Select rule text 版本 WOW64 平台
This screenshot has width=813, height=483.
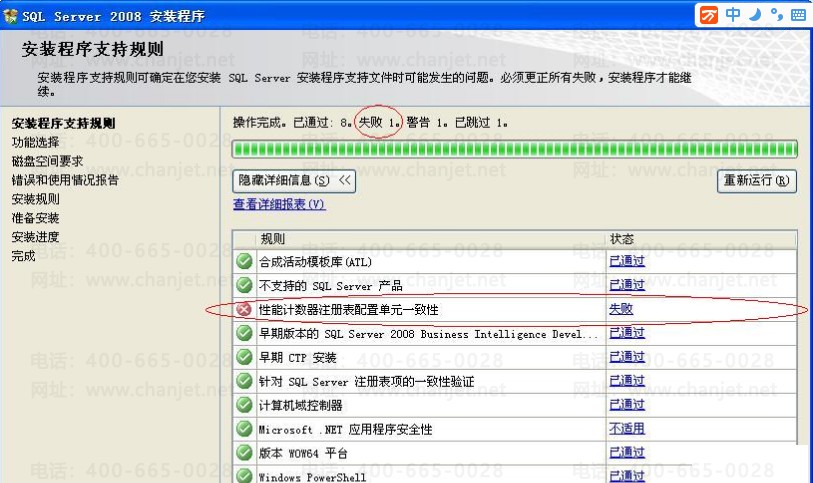[x=303, y=453]
